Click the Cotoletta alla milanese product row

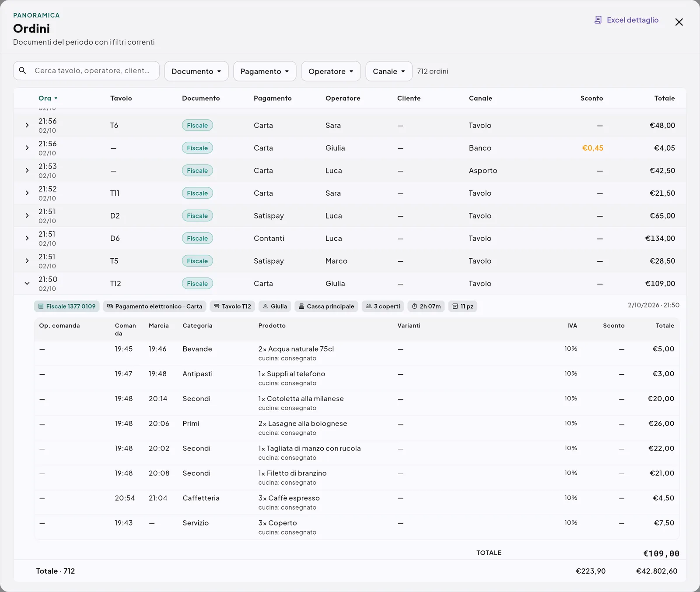coord(357,403)
